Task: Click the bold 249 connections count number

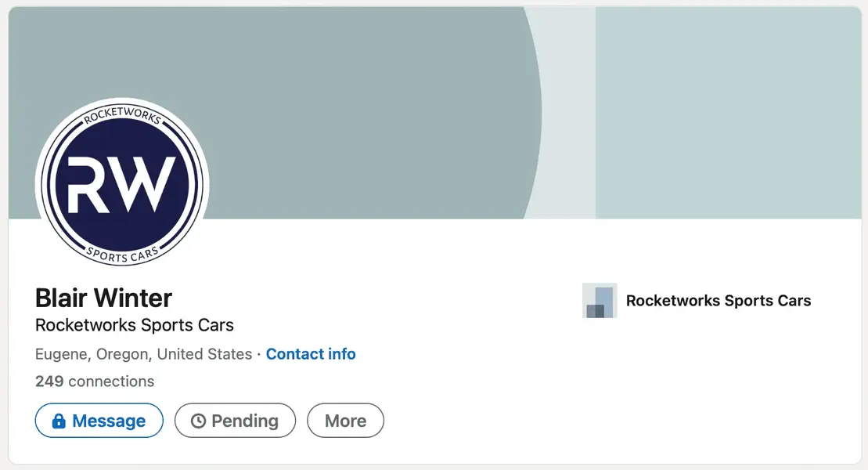Action: tap(49, 381)
